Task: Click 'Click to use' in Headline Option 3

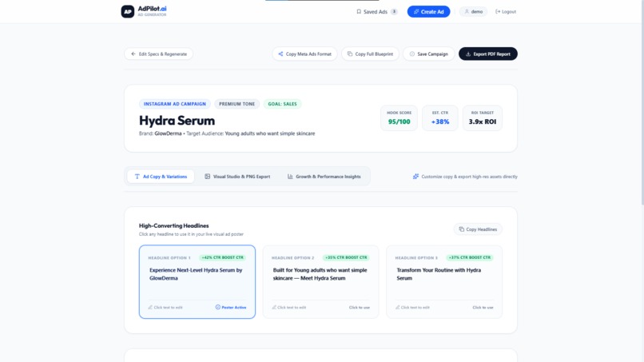Action: click(483, 308)
